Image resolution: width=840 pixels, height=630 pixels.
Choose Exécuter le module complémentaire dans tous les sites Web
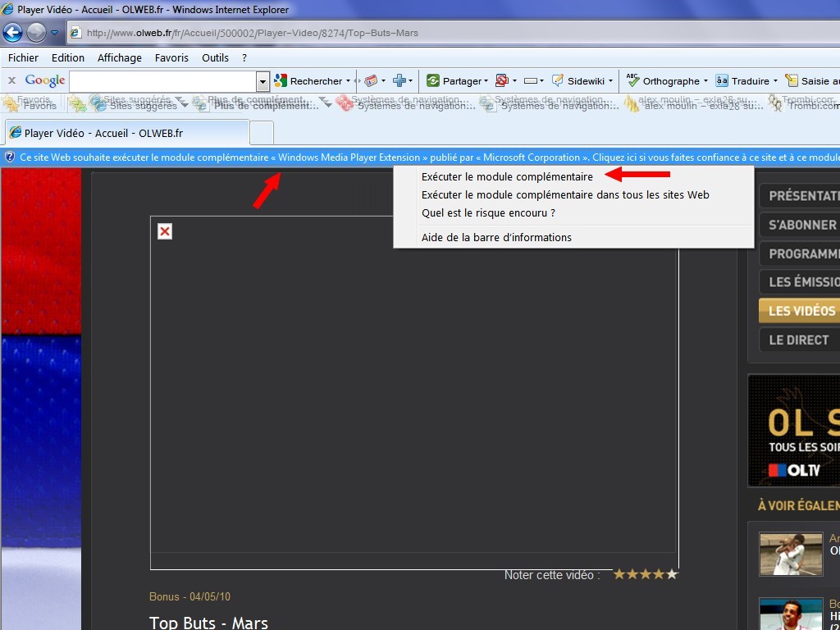tap(565, 195)
